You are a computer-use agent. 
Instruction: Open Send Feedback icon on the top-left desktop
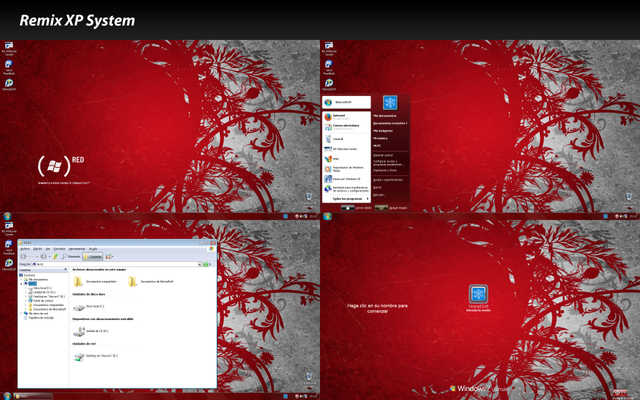(9, 67)
